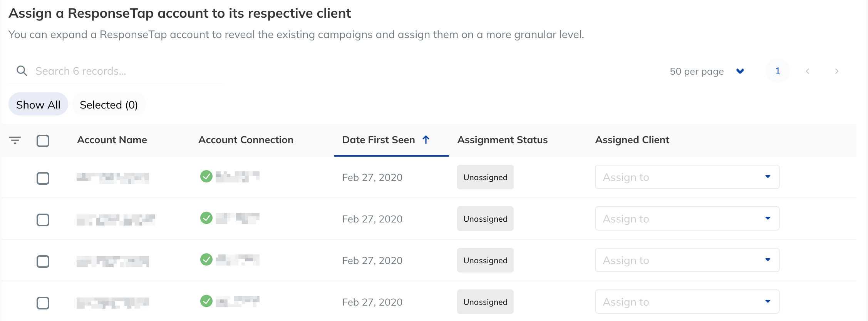Go to page 1
868x321 pixels.
778,71
